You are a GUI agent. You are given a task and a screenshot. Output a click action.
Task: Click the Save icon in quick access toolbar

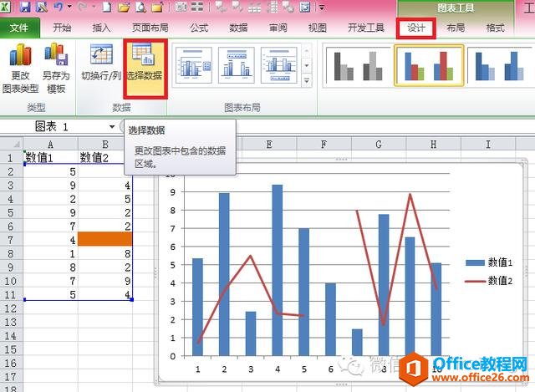point(25,7)
